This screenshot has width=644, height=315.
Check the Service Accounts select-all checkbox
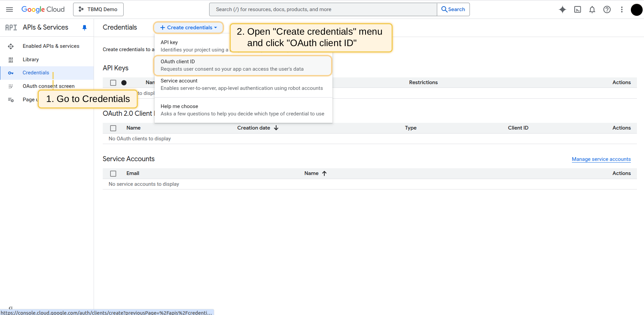(113, 174)
